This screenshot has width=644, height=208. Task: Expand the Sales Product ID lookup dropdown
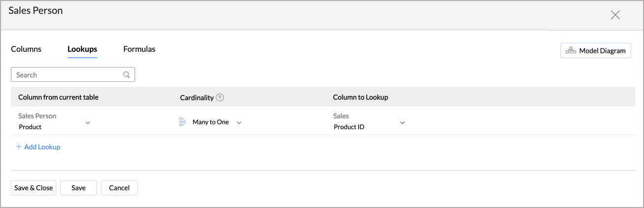point(402,122)
